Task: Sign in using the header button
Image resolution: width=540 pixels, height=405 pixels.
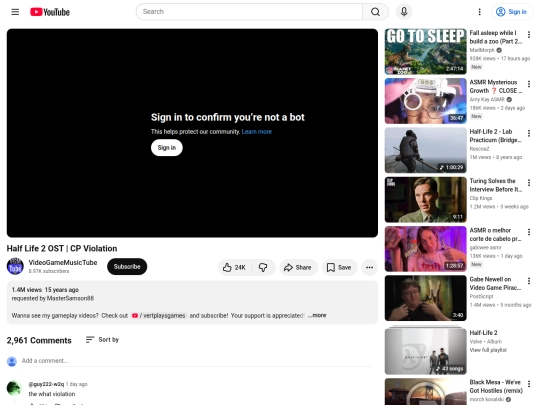Action: (x=511, y=12)
